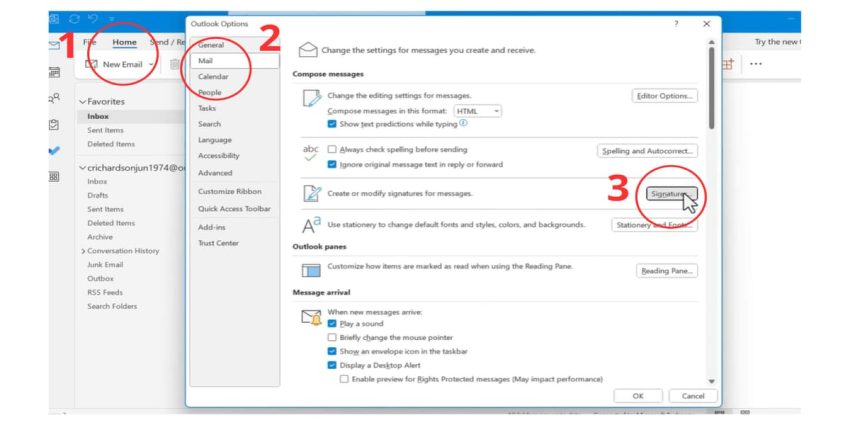The image size is (850, 425).
Task: Enable Briefly change the mouse pointer
Action: tap(332, 337)
